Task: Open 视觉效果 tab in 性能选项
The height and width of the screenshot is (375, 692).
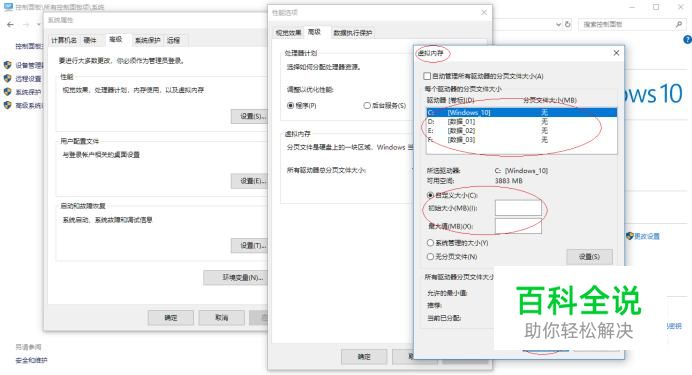Action: tap(288, 33)
